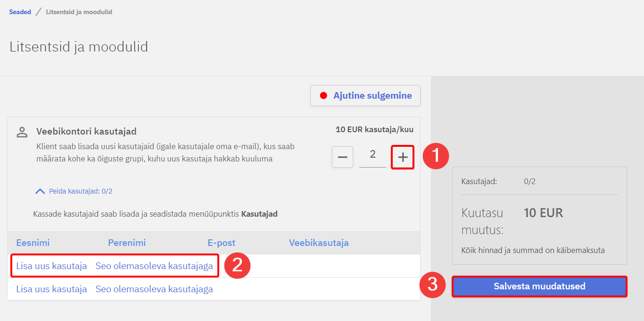Click the Veebikasutaja column header
Image resolution: width=644 pixels, height=321 pixels.
tap(319, 243)
